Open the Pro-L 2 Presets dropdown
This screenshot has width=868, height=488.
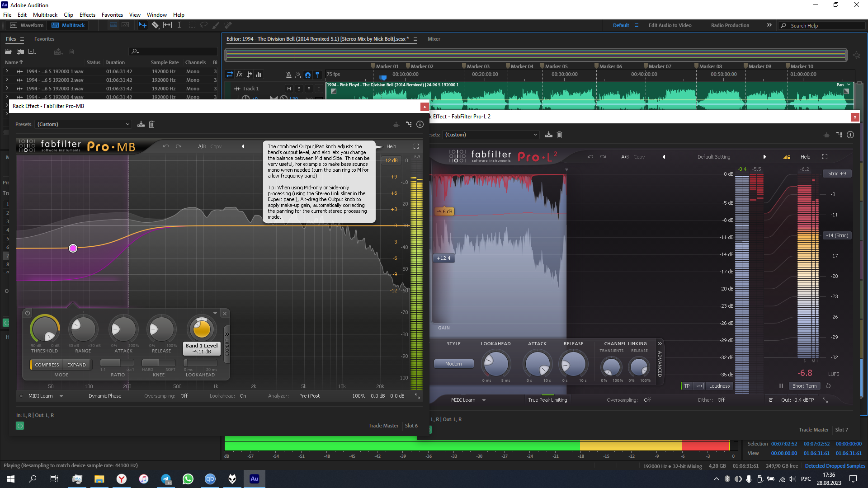pyautogui.click(x=491, y=135)
